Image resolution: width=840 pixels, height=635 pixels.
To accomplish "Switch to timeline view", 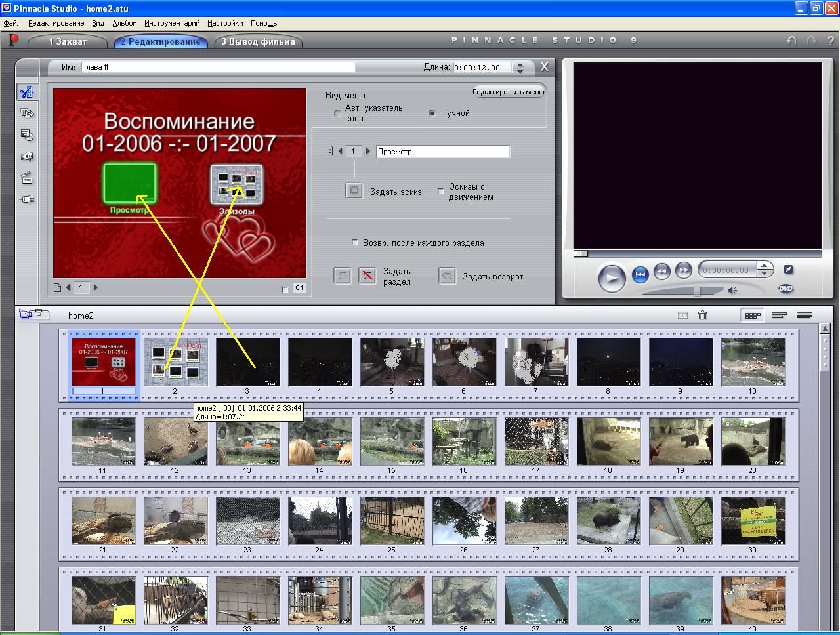I will point(779,316).
